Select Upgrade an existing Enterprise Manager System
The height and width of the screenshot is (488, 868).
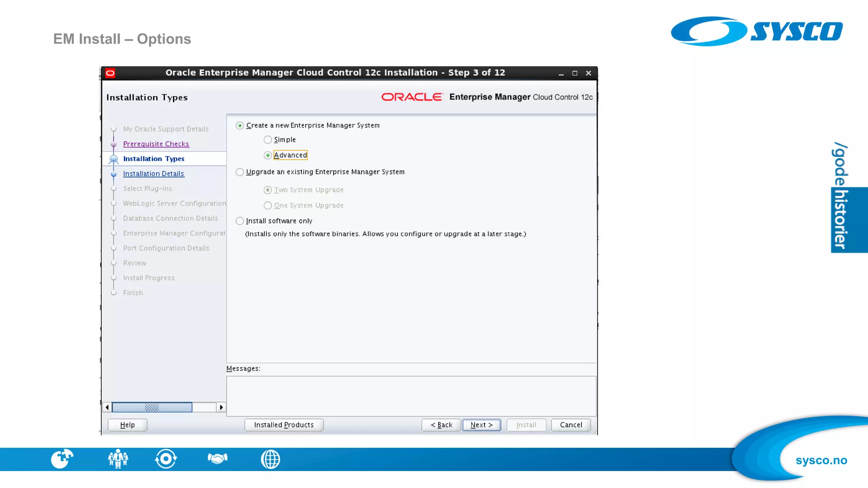(x=240, y=172)
